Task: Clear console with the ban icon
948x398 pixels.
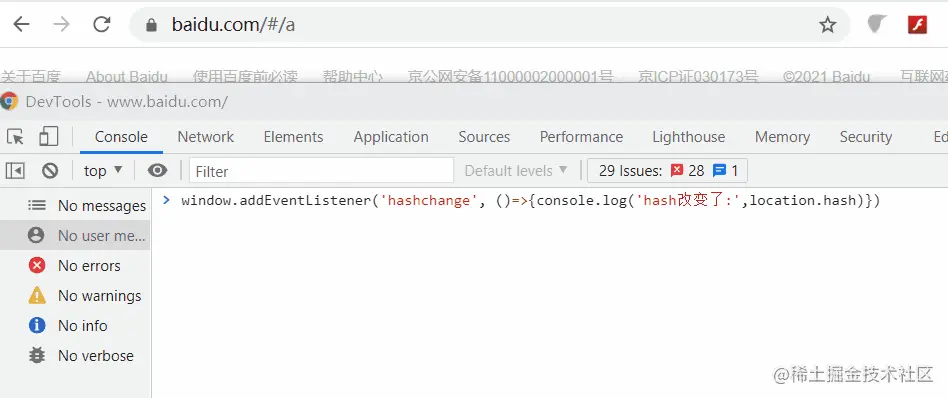Action: [x=50, y=171]
